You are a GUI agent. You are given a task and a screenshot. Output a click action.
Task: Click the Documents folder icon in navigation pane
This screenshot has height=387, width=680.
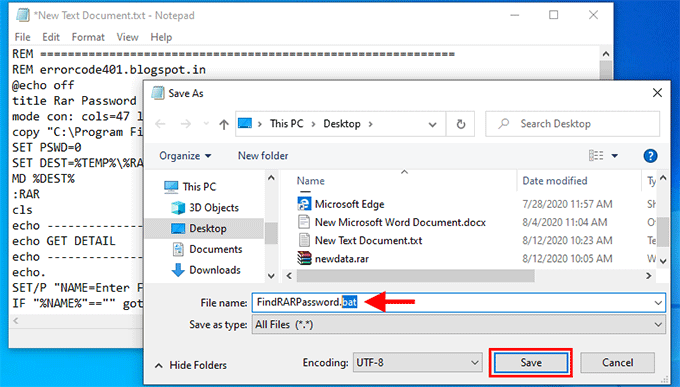178,249
